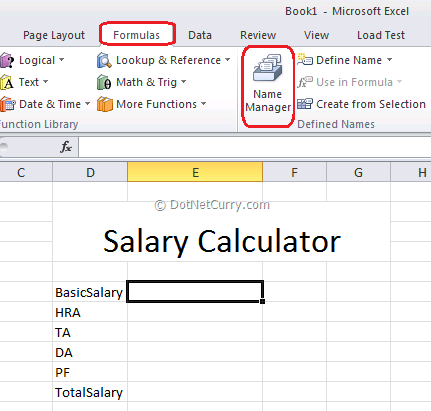The image size is (431, 411).
Task: Select the BasicSalary cell
Action: [x=90, y=292]
